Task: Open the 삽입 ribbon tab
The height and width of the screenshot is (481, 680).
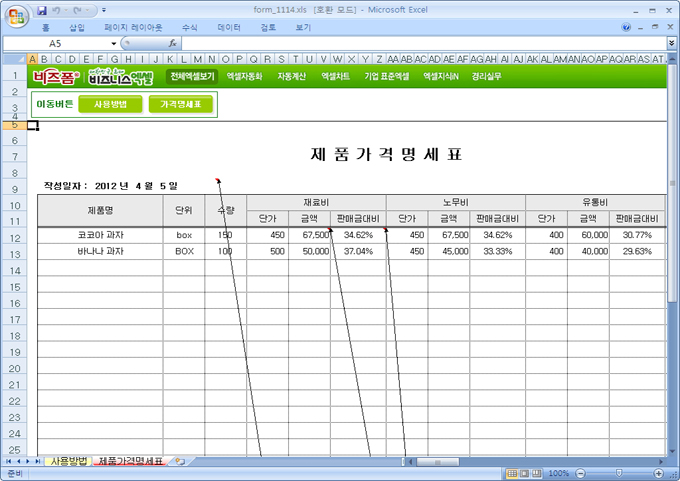Action: [x=77, y=28]
